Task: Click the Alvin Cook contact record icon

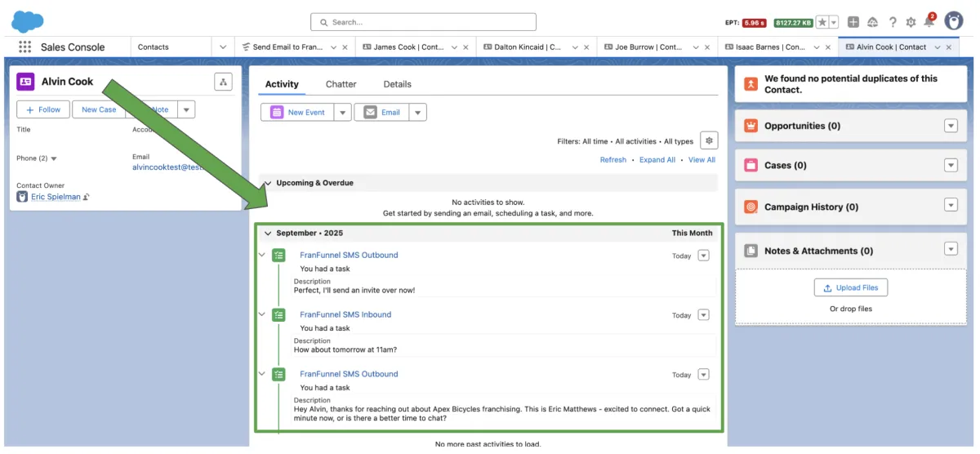Action: point(25,82)
